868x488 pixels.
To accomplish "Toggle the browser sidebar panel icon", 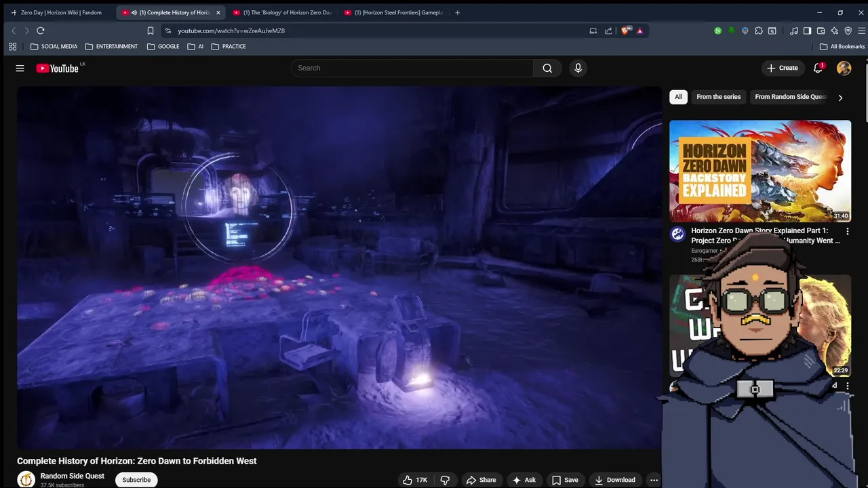I will (x=807, y=30).
